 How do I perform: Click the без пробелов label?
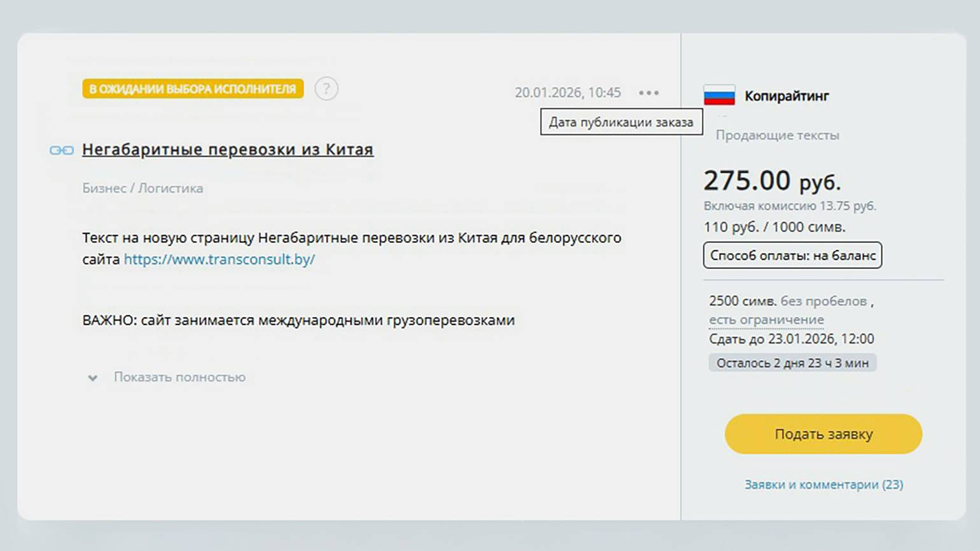pos(823,301)
